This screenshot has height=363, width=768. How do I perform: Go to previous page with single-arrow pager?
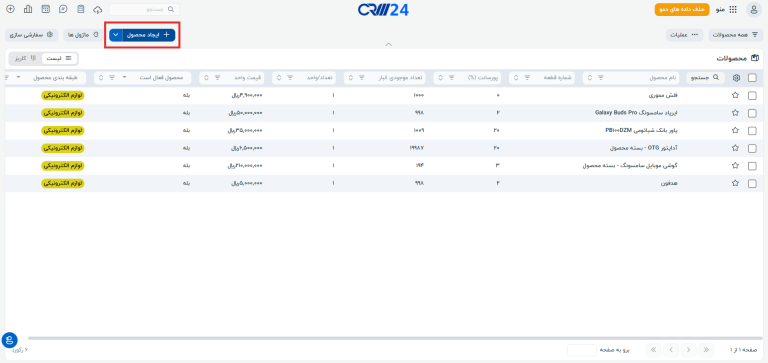pyautogui.click(x=689, y=350)
